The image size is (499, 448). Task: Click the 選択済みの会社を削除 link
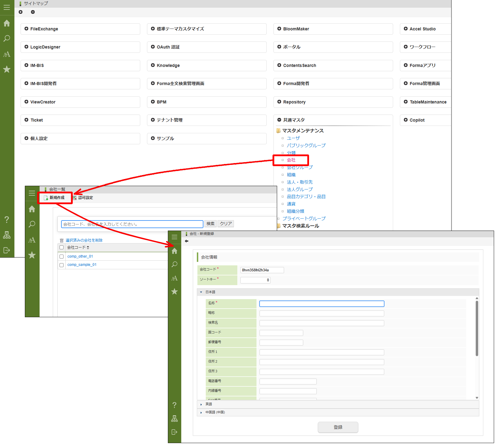[x=84, y=240]
